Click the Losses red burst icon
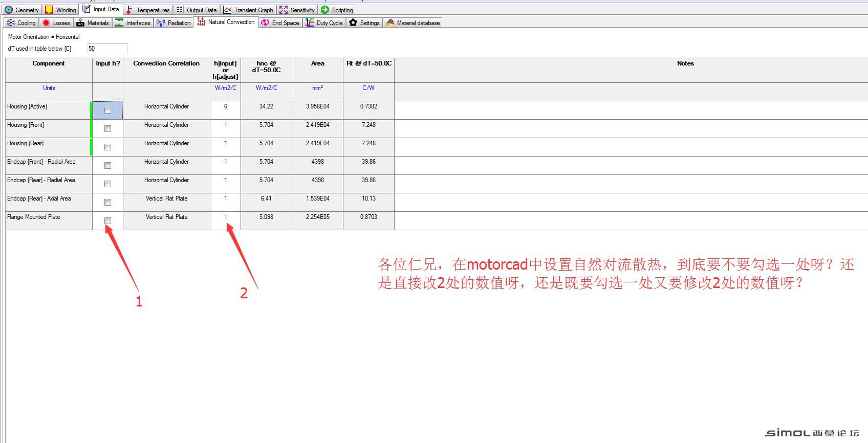 pos(47,23)
